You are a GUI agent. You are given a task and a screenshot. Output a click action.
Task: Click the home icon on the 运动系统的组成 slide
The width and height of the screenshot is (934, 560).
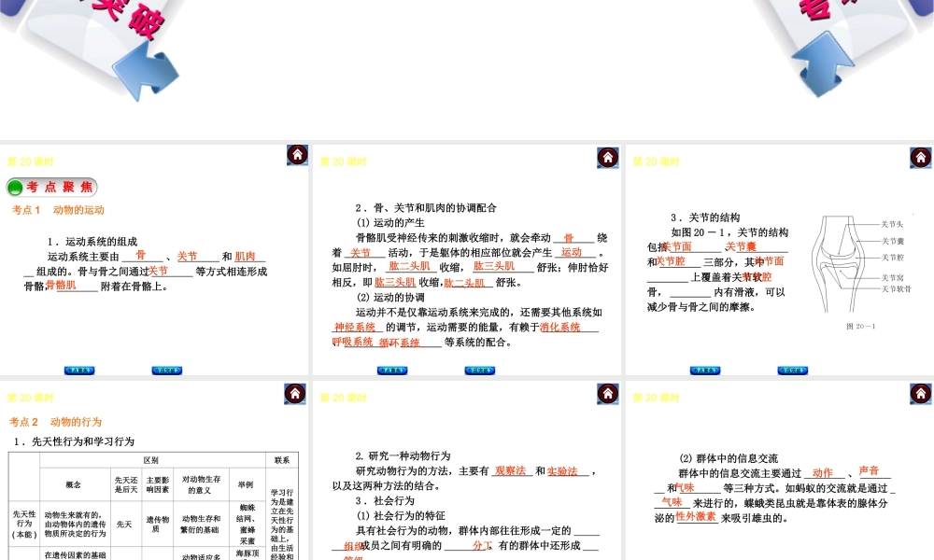(x=297, y=155)
